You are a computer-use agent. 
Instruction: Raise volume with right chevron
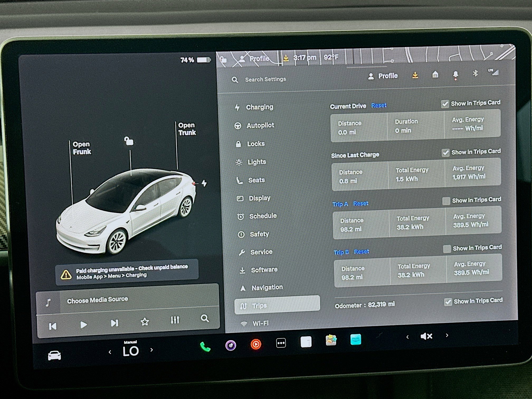tap(447, 335)
